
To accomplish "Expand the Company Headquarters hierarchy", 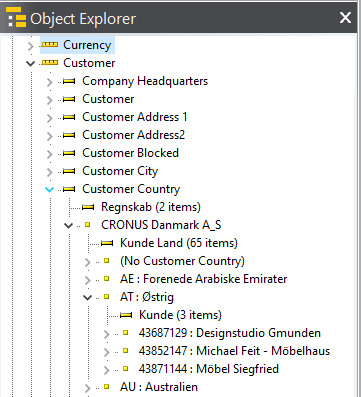I will [50, 82].
